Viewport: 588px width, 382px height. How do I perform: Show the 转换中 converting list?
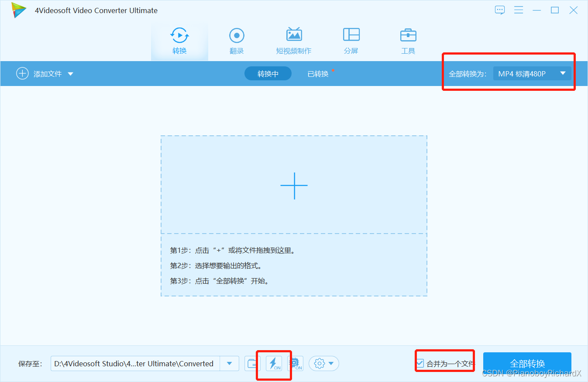click(268, 74)
